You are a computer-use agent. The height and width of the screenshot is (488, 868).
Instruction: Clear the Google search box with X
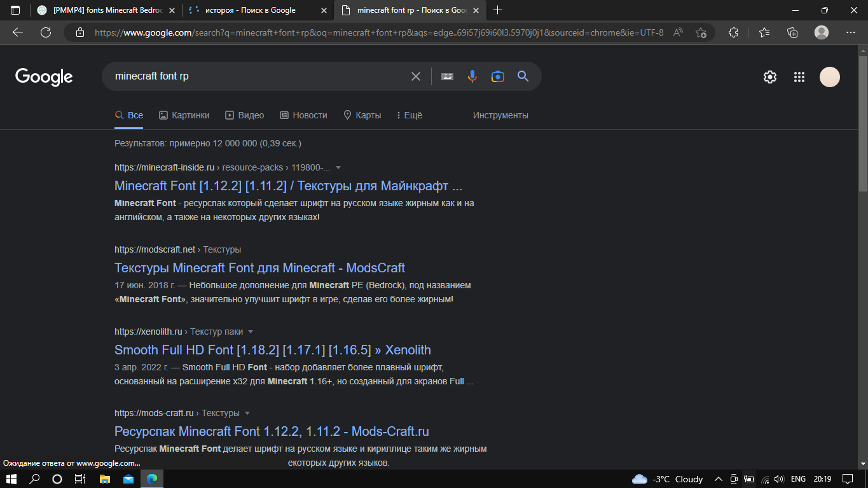(416, 76)
